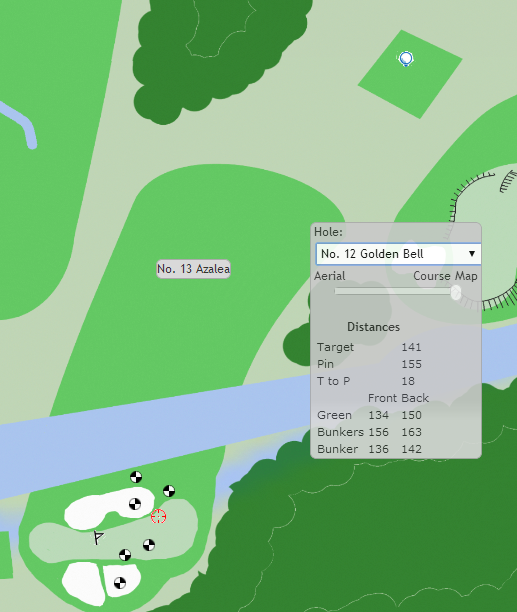Click the Bunkers front distance 156
Screen dimensions: 517x612
tap(378, 432)
